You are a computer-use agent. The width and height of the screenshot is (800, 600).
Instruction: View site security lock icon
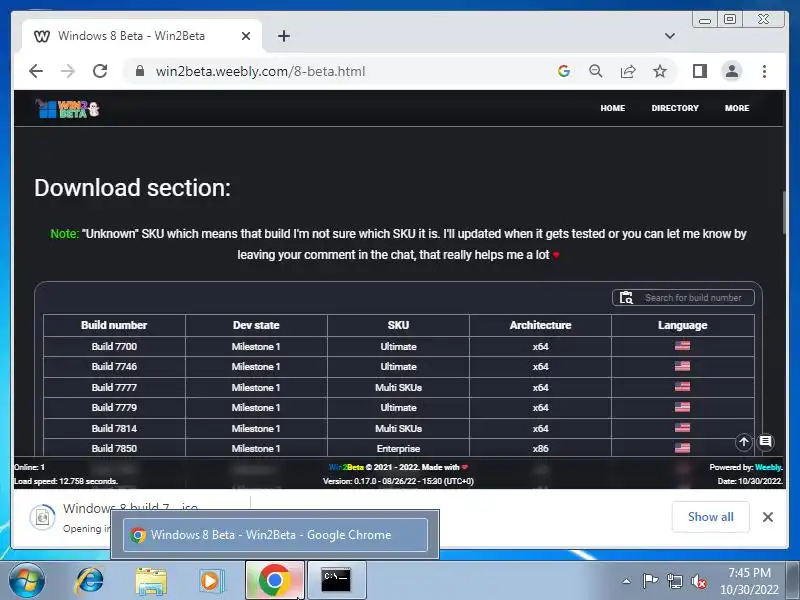(x=140, y=71)
